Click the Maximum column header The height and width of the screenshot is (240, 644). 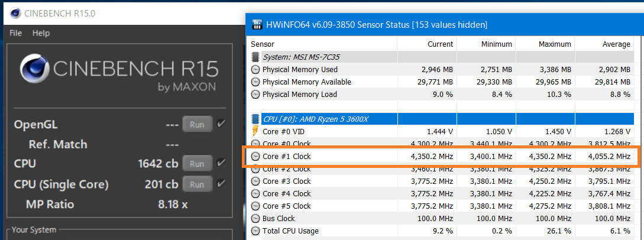(555, 44)
